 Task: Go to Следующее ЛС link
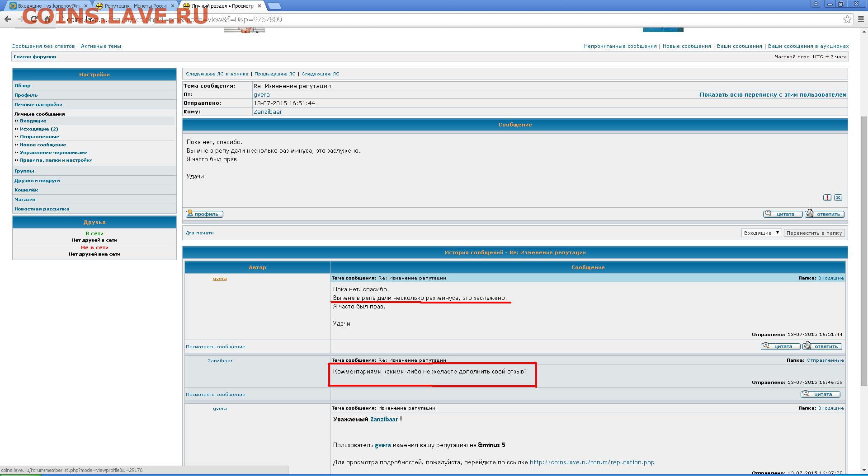tap(320, 74)
